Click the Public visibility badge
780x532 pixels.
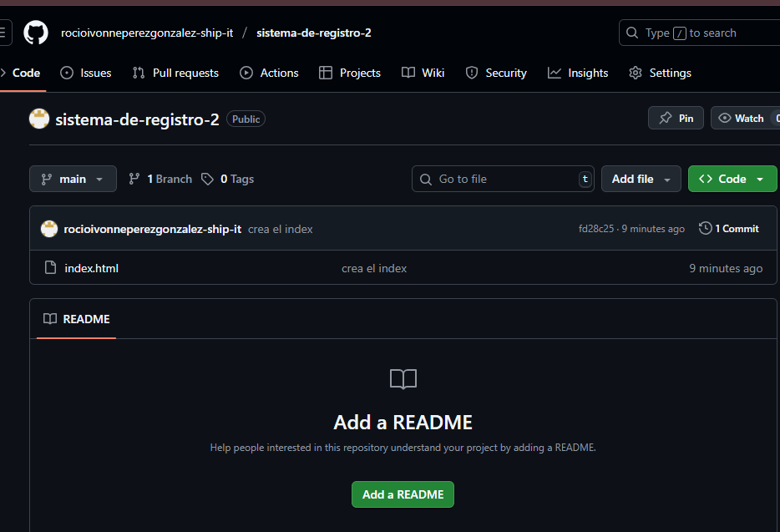click(x=246, y=119)
